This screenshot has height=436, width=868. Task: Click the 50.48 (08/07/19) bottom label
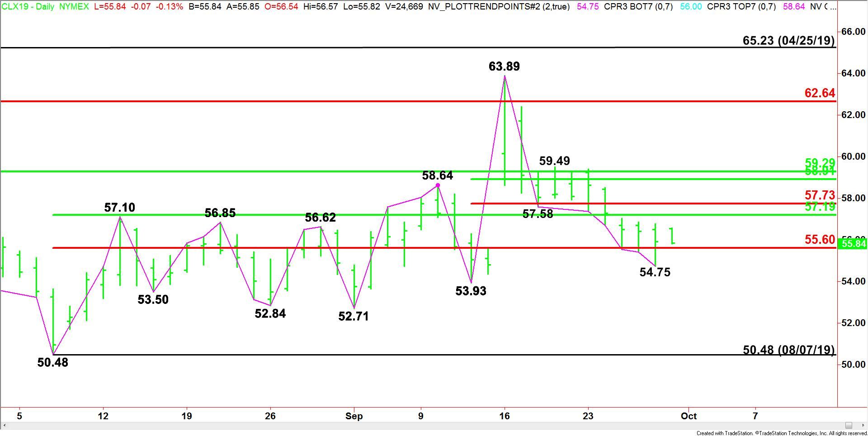788,350
